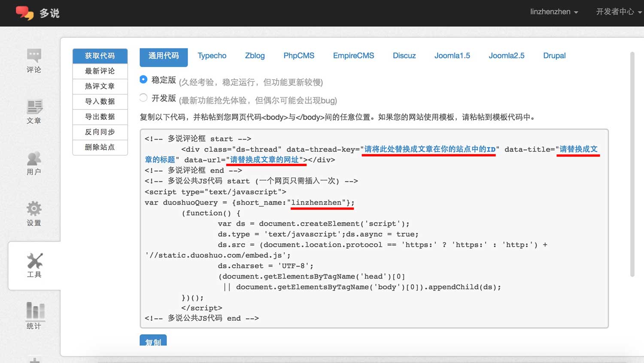The image size is (644, 363).
Task: Expand the 开发者中心 developer center dropdown
Action: pos(619,12)
